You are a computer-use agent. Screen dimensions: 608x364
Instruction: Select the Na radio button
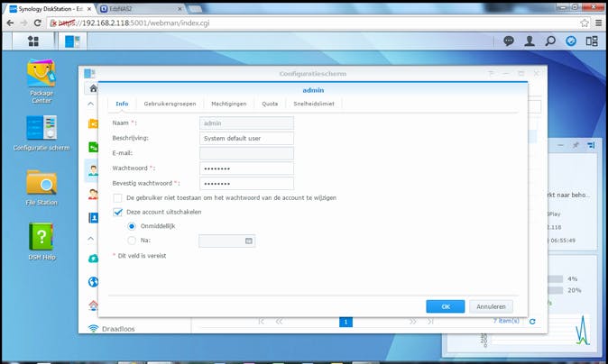click(132, 241)
